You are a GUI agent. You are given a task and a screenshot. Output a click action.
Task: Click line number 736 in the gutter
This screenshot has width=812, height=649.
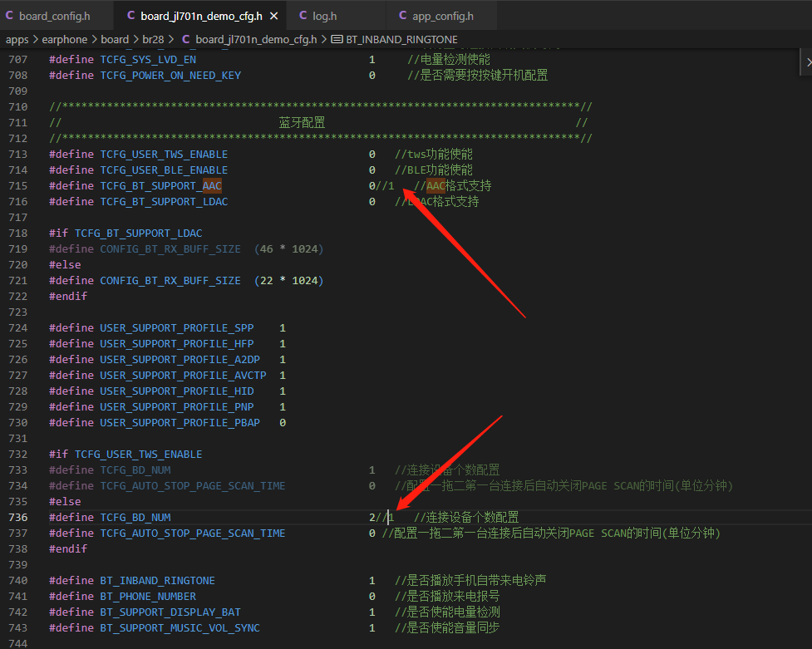pyautogui.click(x=18, y=518)
